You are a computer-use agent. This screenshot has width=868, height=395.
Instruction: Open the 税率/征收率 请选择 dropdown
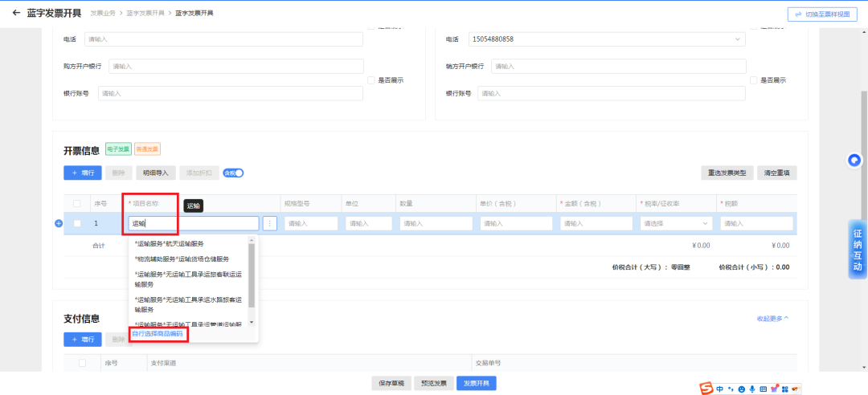coord(676,223)
